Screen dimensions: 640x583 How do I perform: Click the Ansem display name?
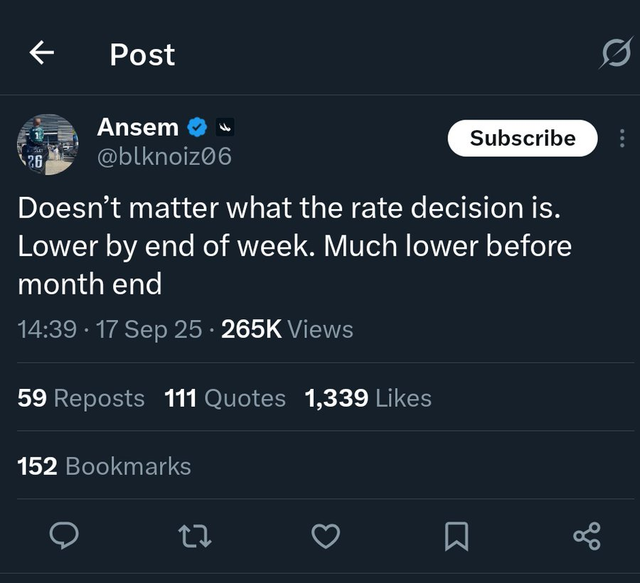click(138, 127)
